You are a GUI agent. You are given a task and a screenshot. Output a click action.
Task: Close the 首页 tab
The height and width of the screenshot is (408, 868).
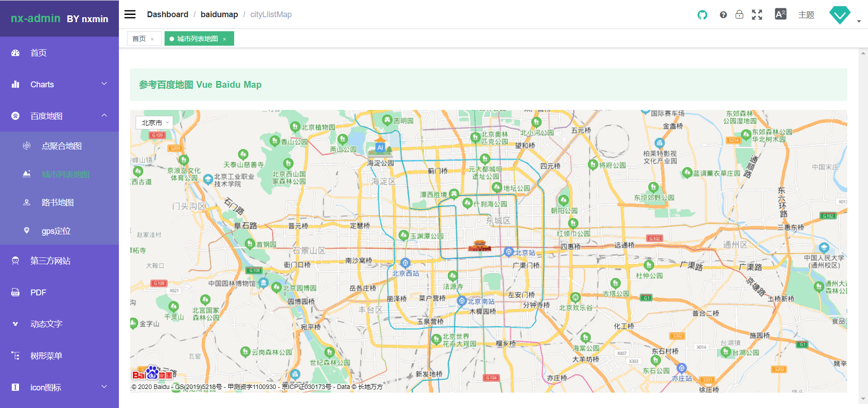coord(152,39)
